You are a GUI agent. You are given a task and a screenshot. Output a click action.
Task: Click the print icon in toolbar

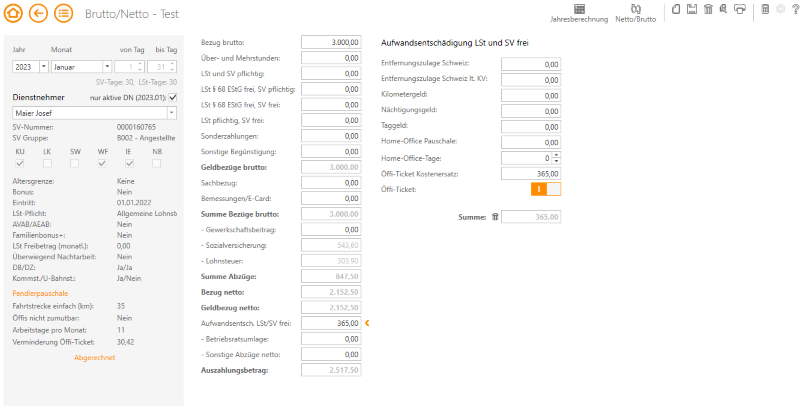click(x=739, y=9)
